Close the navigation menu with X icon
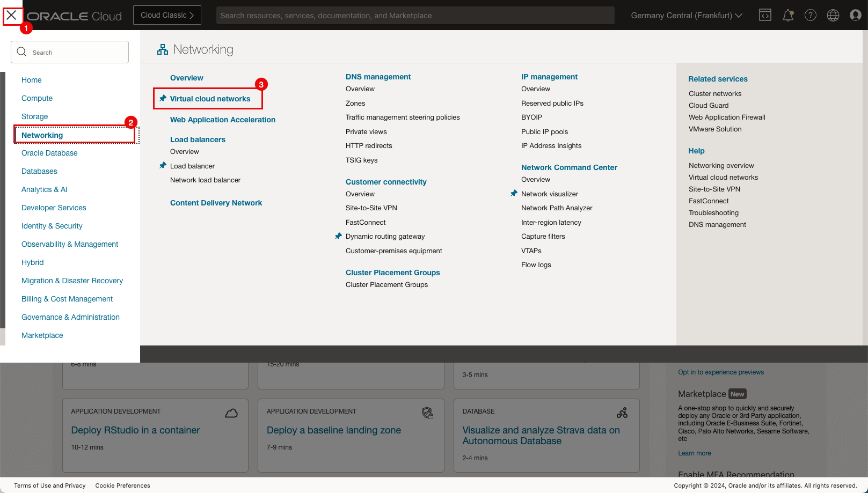This screenshot has width=868, height=493. [x=12, y=16]
